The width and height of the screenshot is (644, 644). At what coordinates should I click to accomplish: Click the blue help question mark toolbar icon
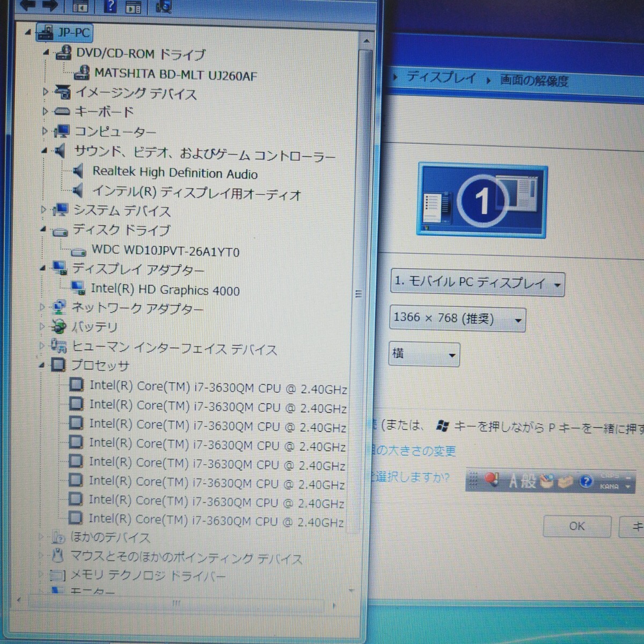110,6
